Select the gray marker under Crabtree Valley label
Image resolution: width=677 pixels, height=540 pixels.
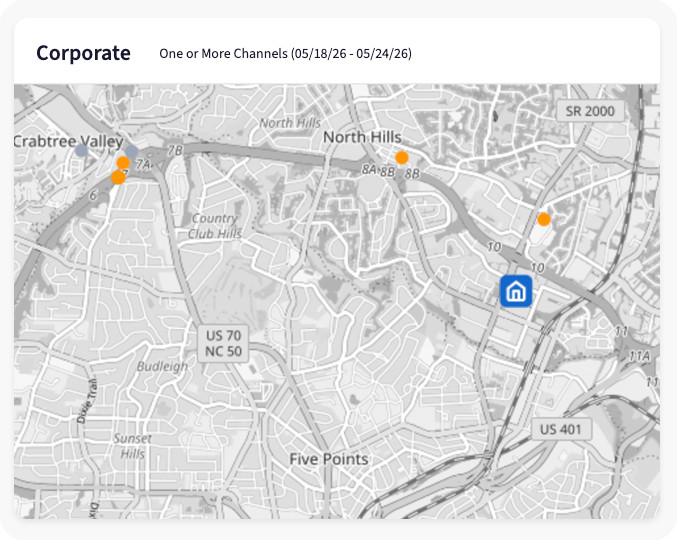(x=82, y=151)
